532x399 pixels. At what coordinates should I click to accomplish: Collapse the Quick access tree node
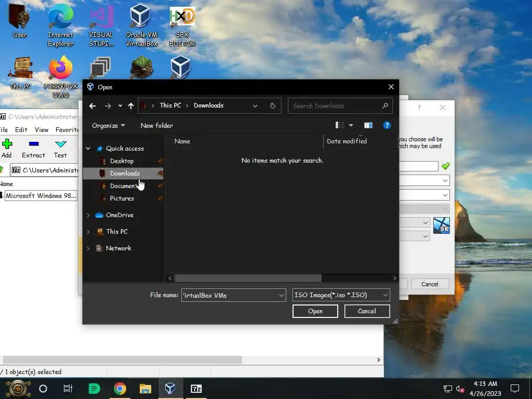coord(88,149)
